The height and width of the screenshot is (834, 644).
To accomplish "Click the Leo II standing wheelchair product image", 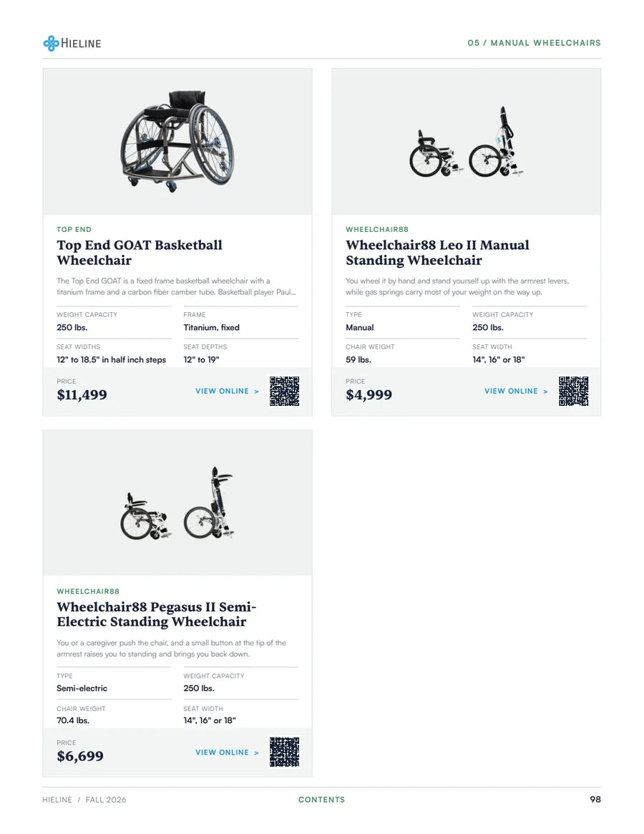I will [x=467, y=142].
